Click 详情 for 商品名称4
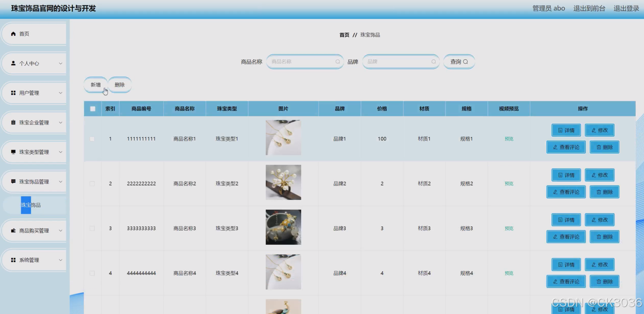 click(x=566, y=265)
